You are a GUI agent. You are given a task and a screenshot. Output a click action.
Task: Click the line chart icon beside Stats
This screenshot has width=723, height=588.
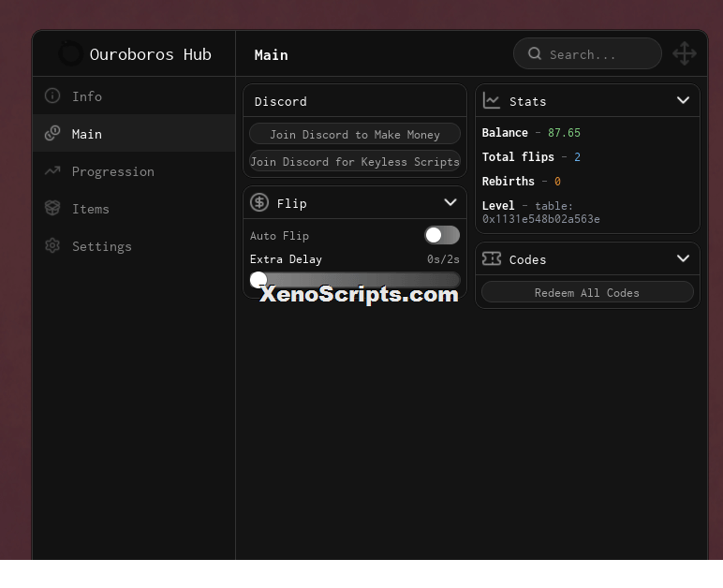(492, 100)
